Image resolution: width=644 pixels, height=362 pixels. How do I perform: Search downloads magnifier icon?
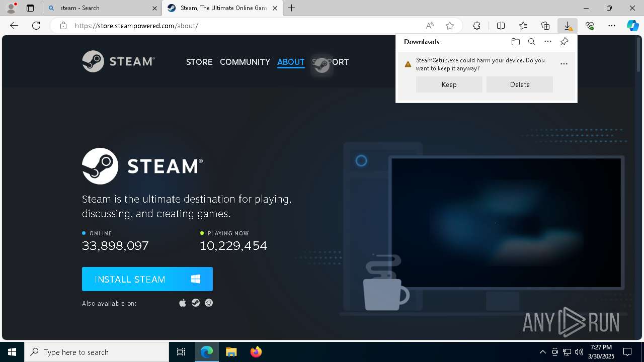click(532, 42)
